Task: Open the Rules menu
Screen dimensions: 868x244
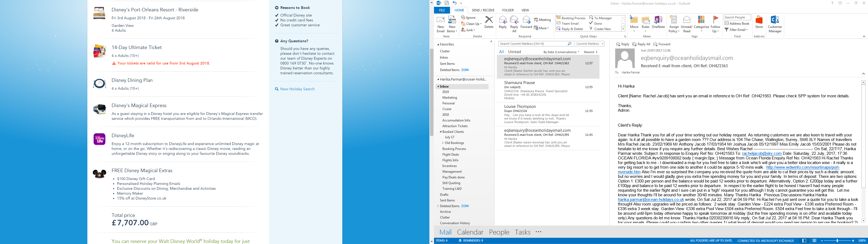Action: [645, 24]
